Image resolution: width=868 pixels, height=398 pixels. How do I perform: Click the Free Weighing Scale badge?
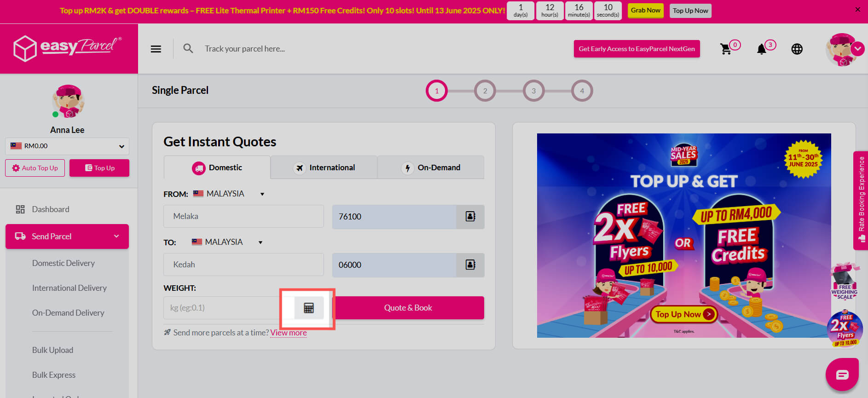click(845, 282)
